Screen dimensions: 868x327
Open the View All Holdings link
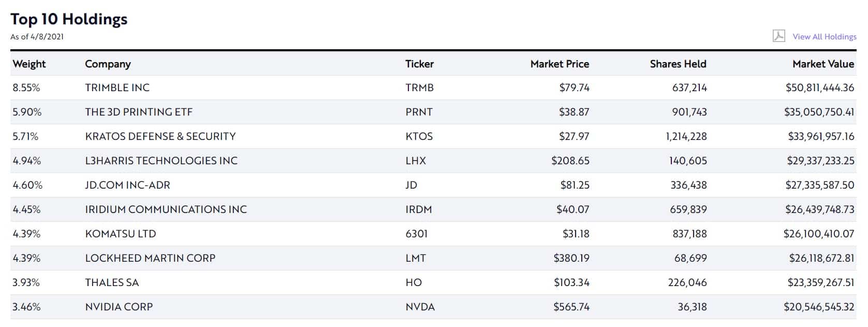pos(825,36)
